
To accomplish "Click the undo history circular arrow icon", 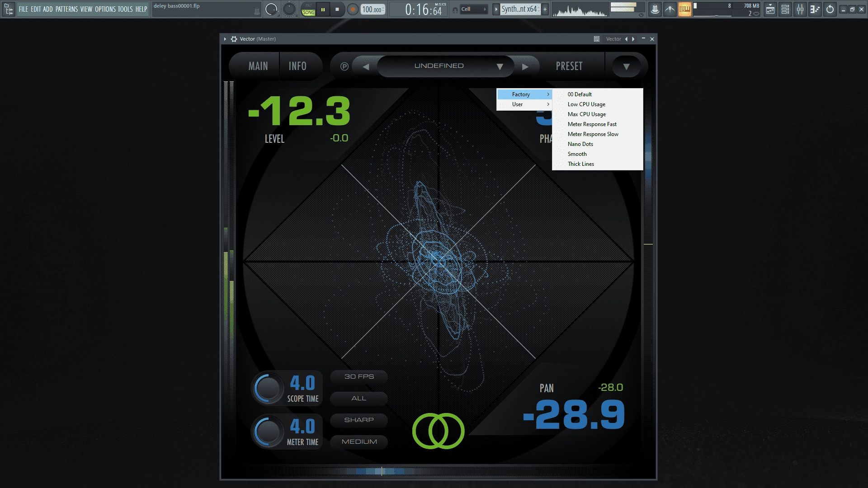I will tap(830, 9).
